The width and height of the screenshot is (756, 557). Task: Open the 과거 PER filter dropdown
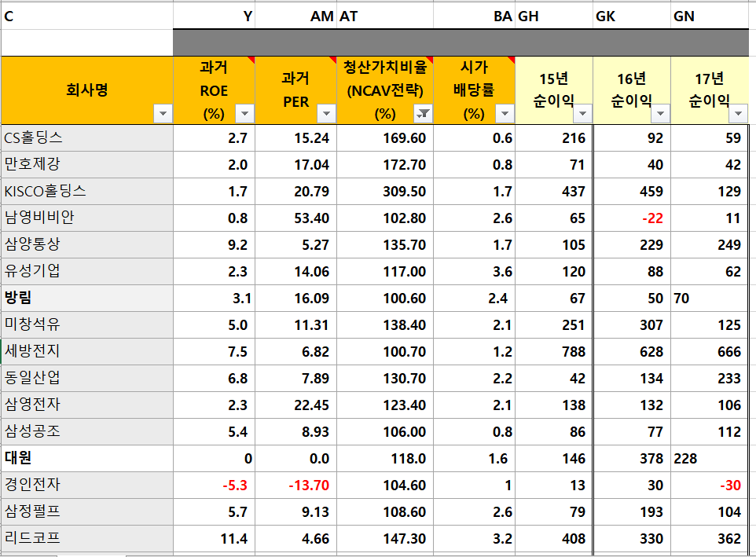(x=326, y=114)
